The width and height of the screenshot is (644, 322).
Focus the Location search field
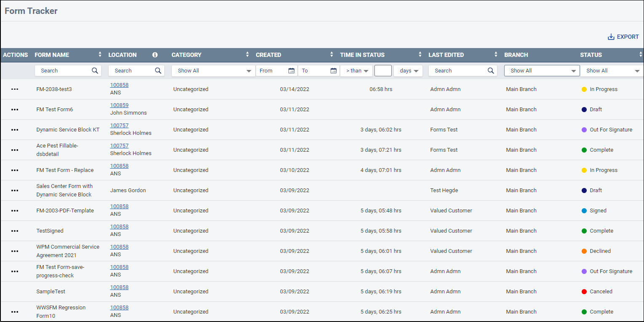tap(136, 71)
